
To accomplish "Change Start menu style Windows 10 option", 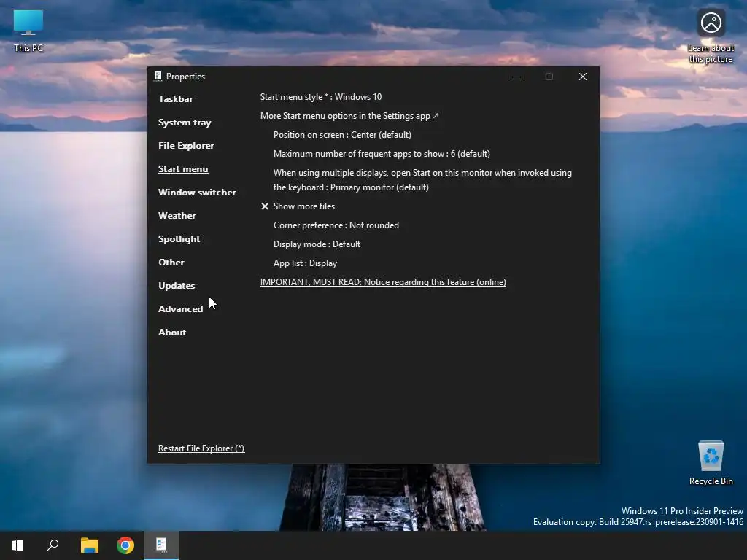I will pos(321,97).
